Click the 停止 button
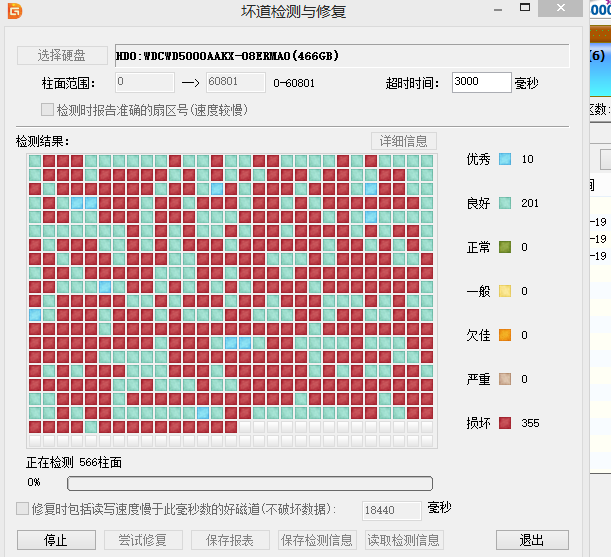The width and height of the screenshot is (611, 557). click(57, 540)
